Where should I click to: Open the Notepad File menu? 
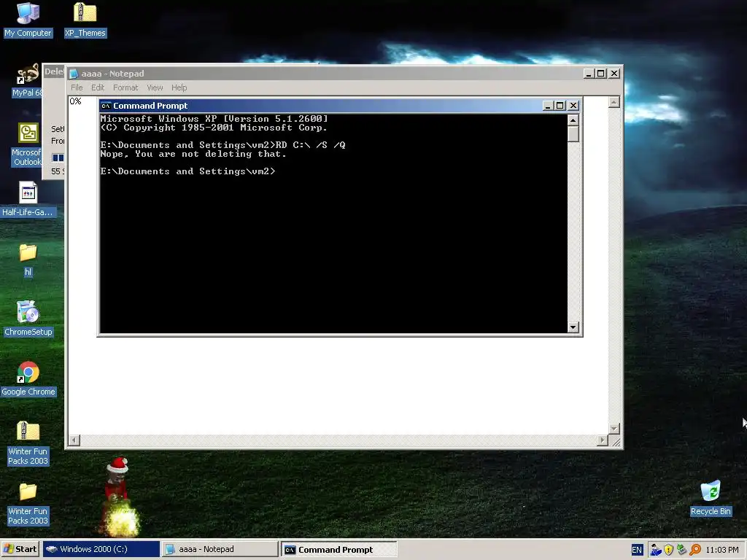point(76,87)
